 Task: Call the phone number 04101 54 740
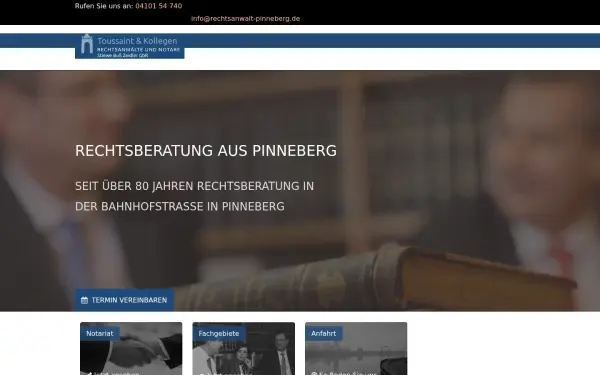click(159, 6)
